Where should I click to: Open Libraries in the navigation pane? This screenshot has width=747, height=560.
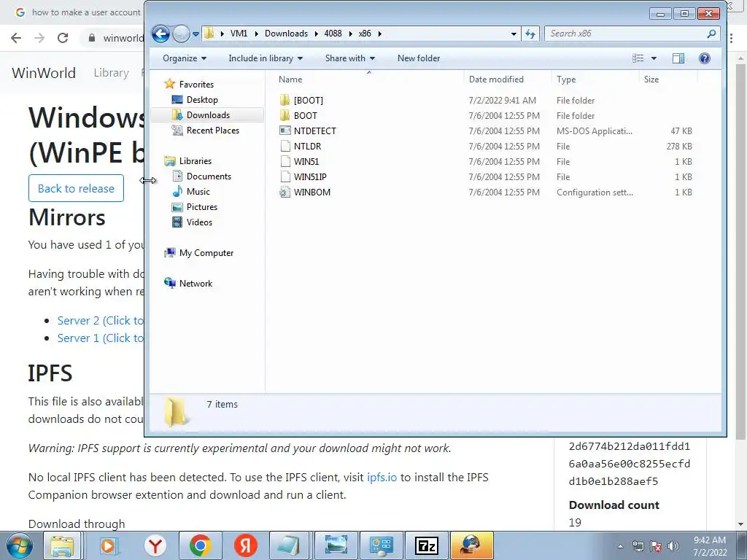196,161
